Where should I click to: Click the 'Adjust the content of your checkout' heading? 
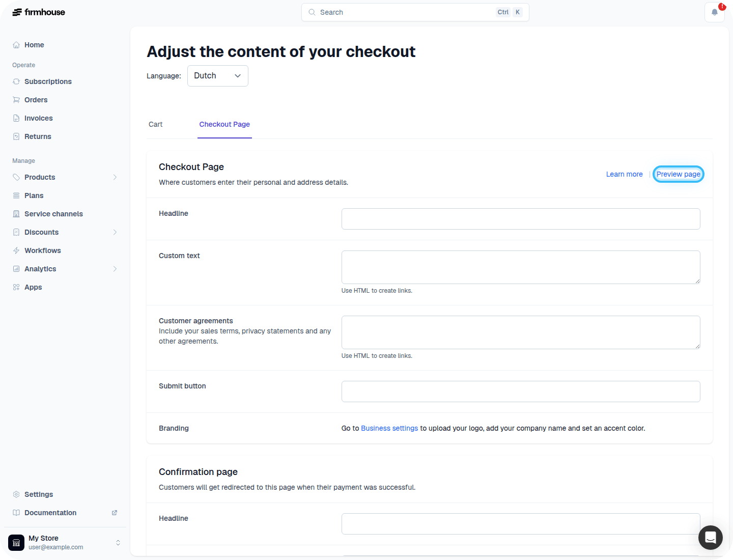pos(281,51)
